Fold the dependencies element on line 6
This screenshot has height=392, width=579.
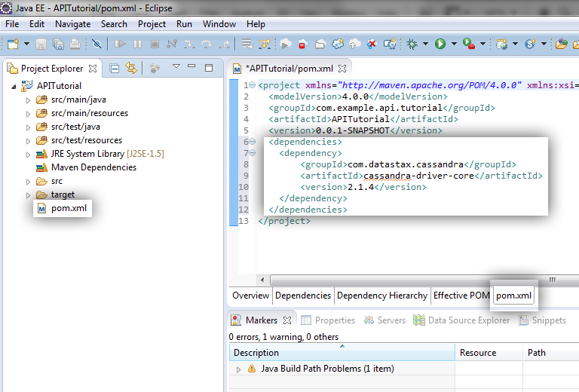pyautogui.click(x=253, y=142)
